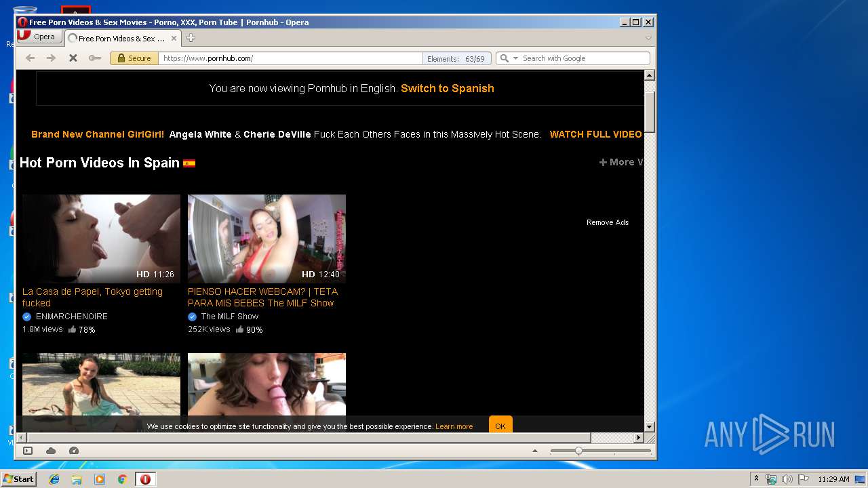The image size is (868, 488).
Task: Open the WATCH FULL VIDEO link
Action: click(x=595, y=134)
